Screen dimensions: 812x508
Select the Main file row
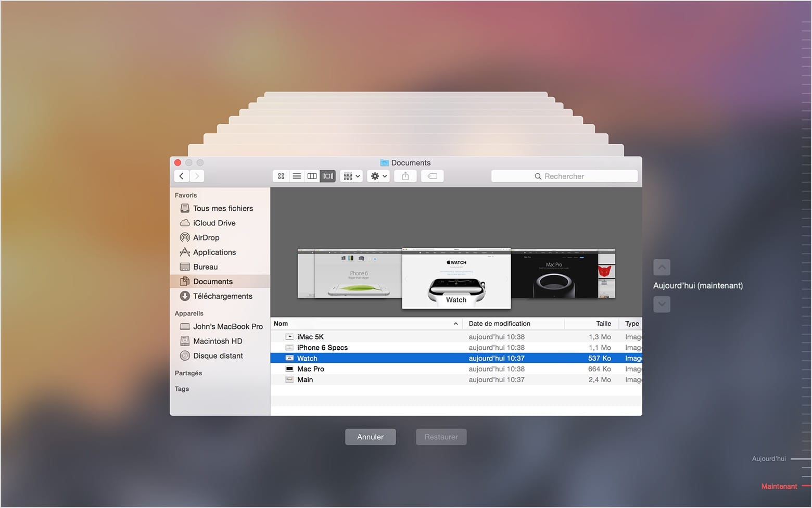(456, 379)
